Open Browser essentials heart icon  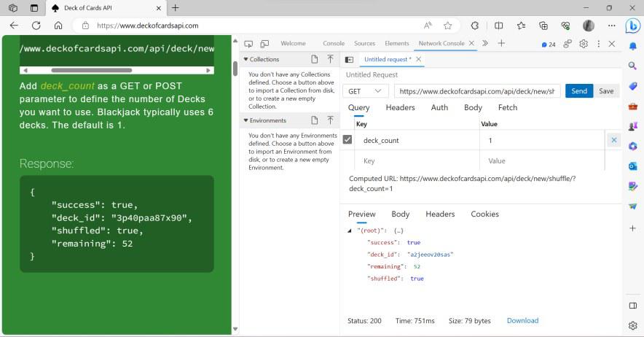coord(565,26)
